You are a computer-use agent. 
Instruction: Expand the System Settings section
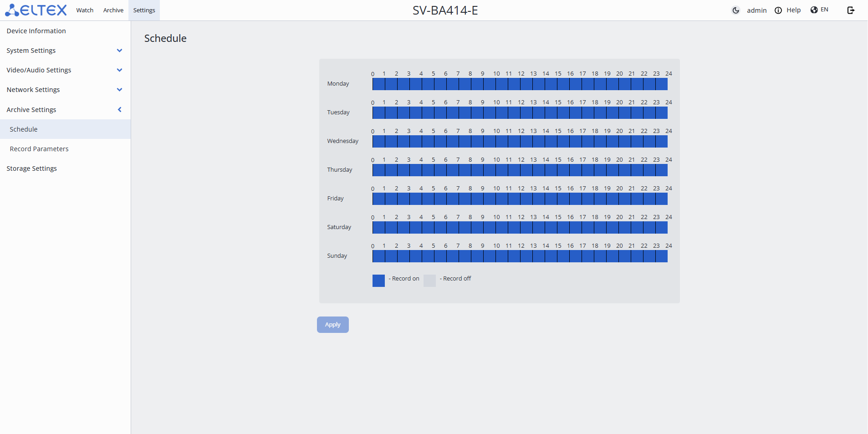tap(119, 51)
